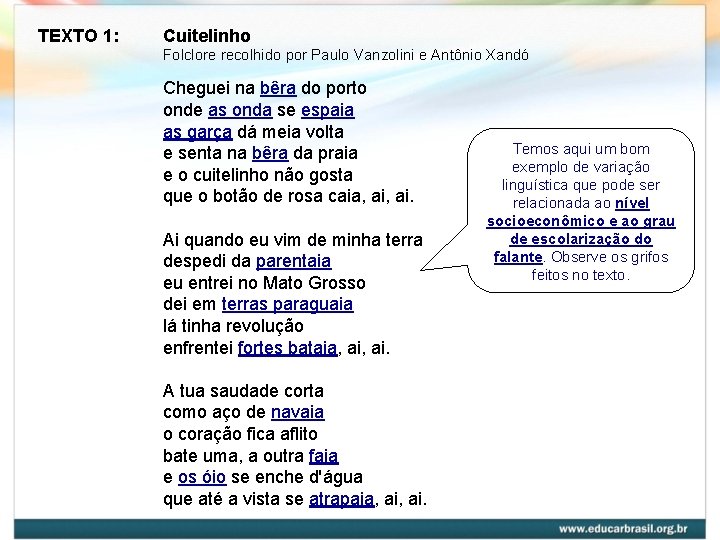Click 'socioeconômico e ao grau' in the bubble
720x540 pixels.
[581, 221]
